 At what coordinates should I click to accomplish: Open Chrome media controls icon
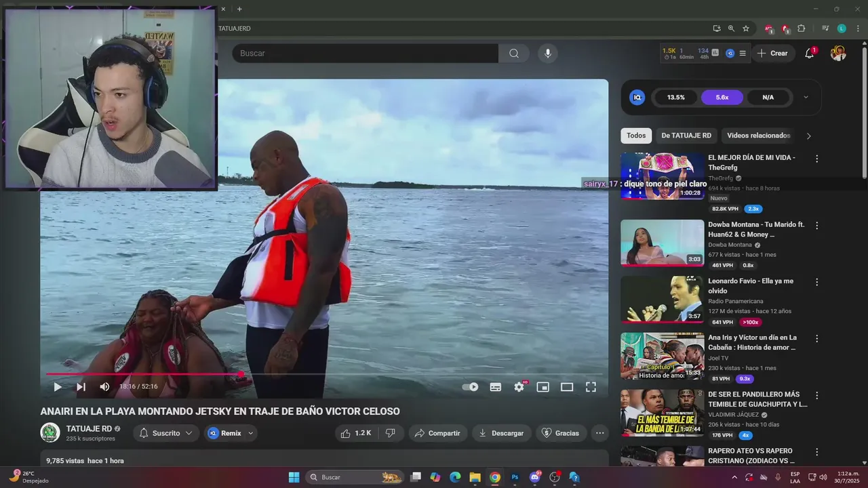825,28
